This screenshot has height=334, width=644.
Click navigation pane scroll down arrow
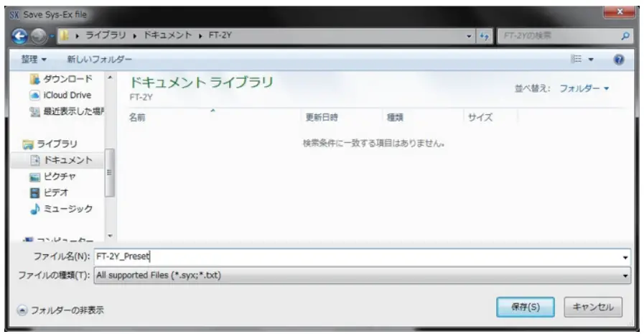(x=110, y=236)
